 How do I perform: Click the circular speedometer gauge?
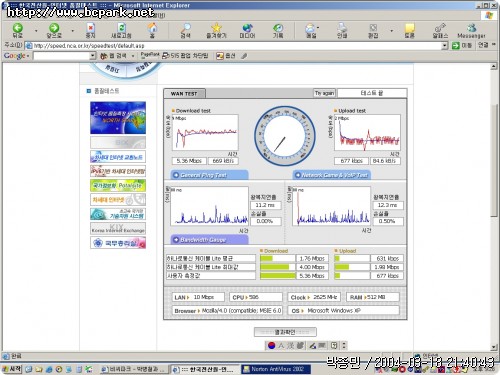[x=284, y=136]
